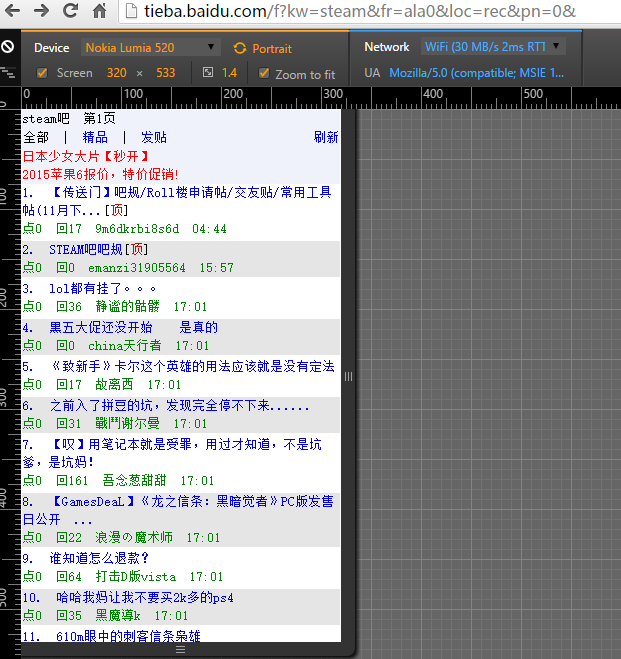Viewport: 621px width, 659px height.
Task: Click the address bar URL tieba.baidu.com
Action: tap(360, 11)
